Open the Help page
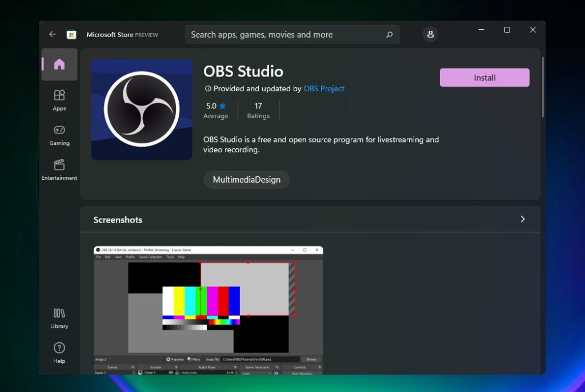Image resolution: width=585 pixels, height=392 pixels. 59,353
